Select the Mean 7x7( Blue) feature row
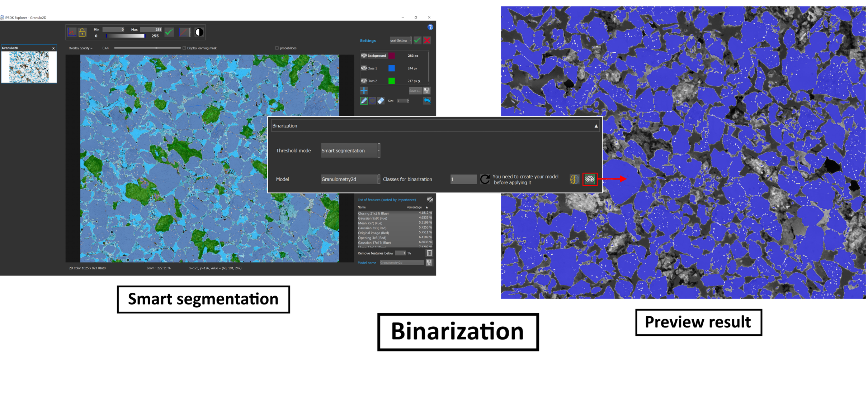This screenshot has height=412, width=868. click(x=395, y=223)
